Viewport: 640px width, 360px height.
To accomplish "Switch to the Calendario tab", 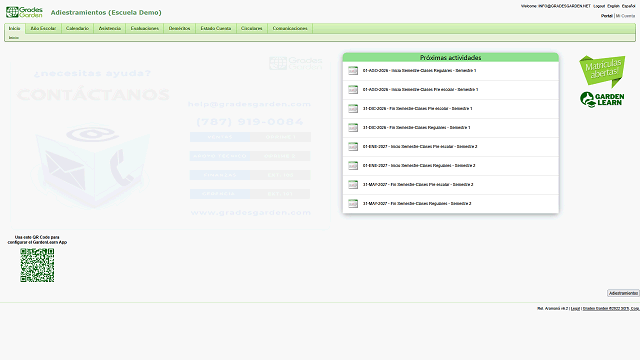I will [x=77, y=28].
